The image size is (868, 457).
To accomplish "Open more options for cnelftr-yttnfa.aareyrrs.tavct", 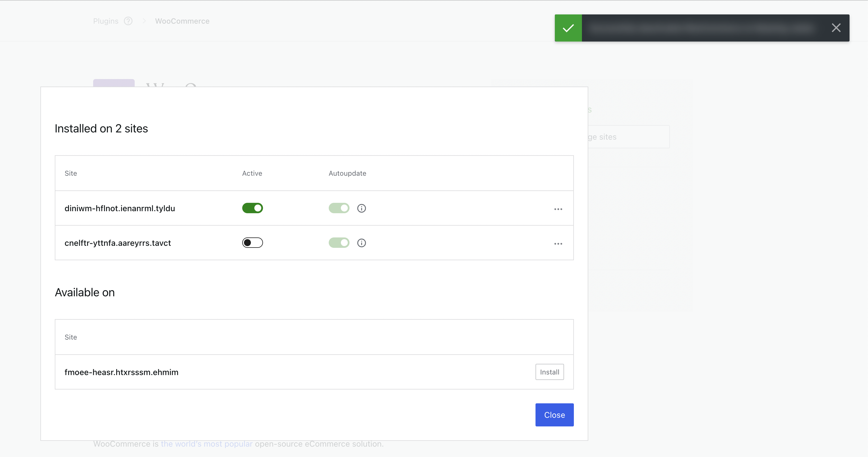I will point(558,244).
